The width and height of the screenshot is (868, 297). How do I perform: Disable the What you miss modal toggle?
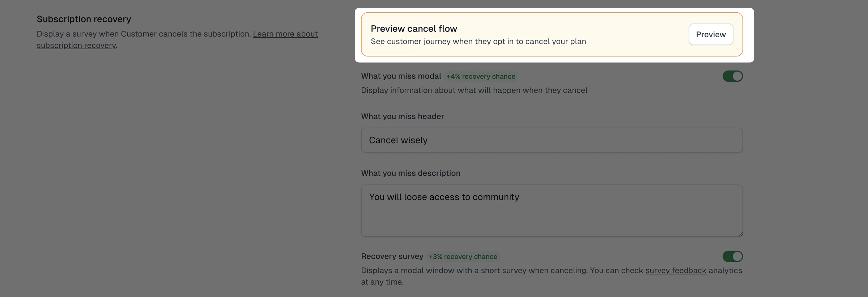coord(732,76)
